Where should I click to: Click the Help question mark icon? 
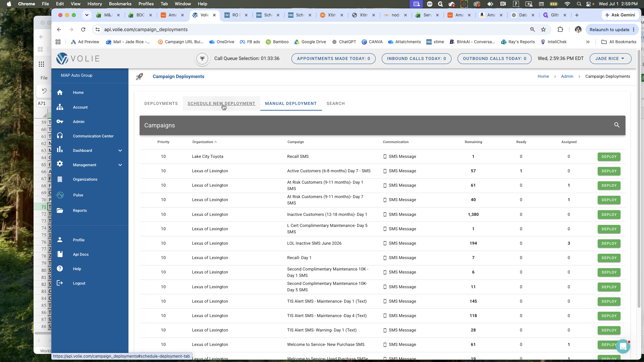[60, 268]
